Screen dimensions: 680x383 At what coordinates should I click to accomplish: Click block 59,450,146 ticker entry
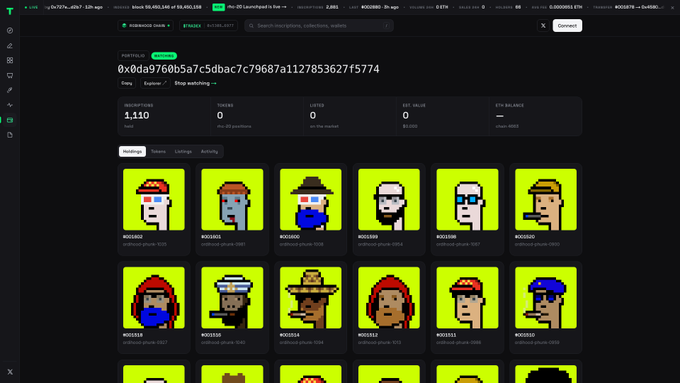click(x=157, y=7)
